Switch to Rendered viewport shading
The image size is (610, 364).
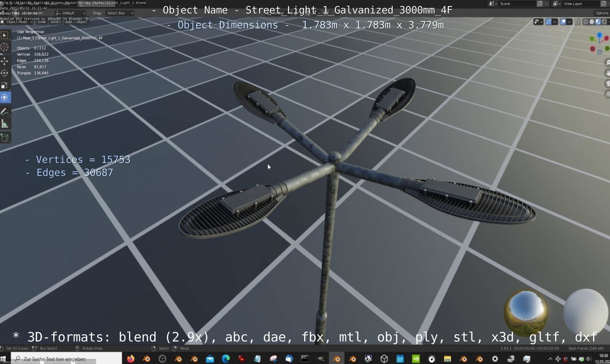pyautogui.click(x=604, y=22)
